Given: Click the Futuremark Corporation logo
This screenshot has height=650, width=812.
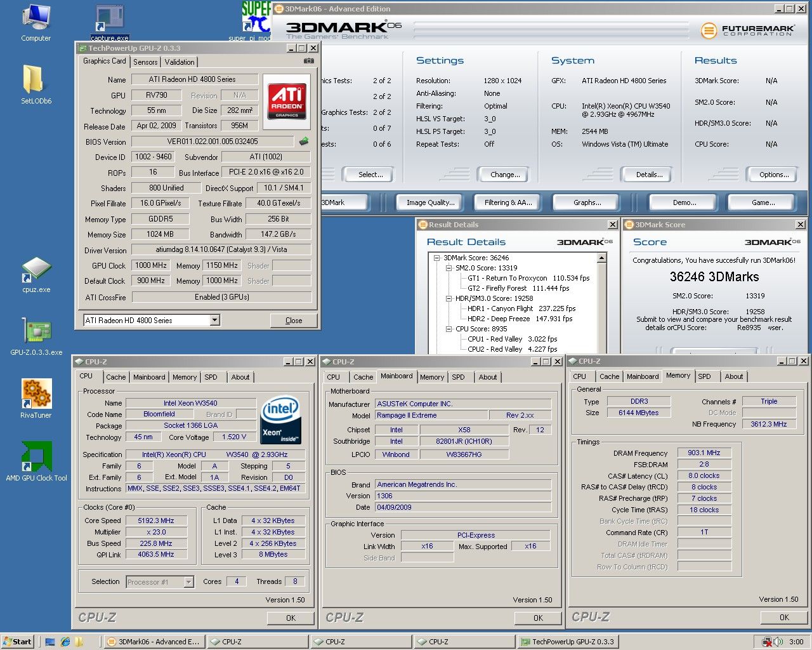Looking at the screenshot, I should 748,30.
